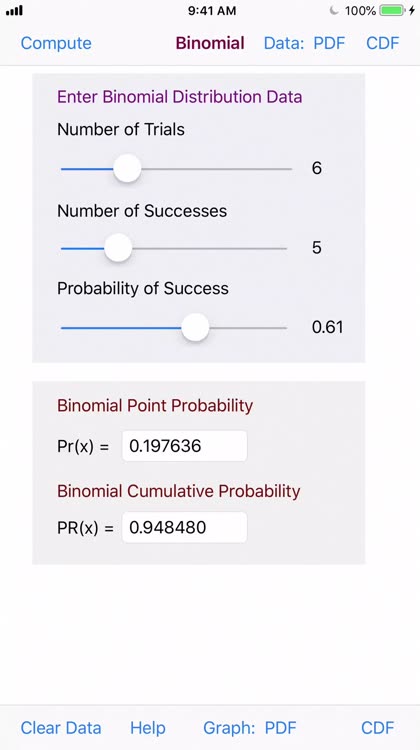Tap the Do Not Disturb moon icon
Viewport: 420px width, 750px height.
[x=334, y=11]
